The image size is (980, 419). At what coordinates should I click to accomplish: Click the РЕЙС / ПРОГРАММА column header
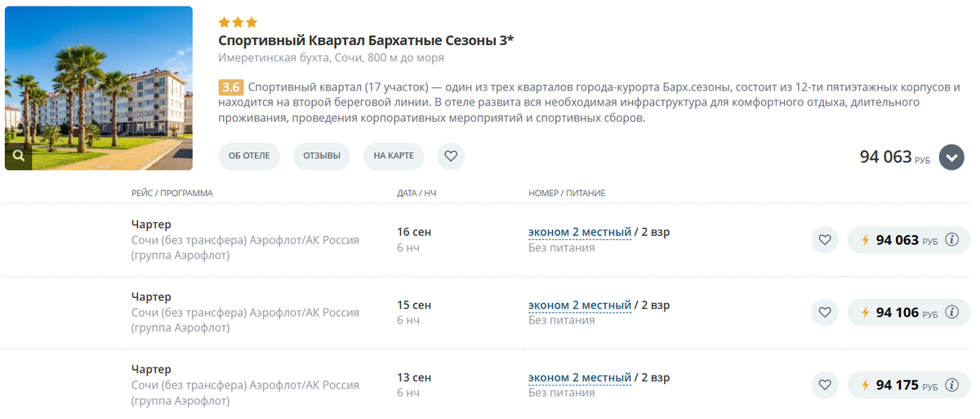pyautogui.click(x=172, y=194)
